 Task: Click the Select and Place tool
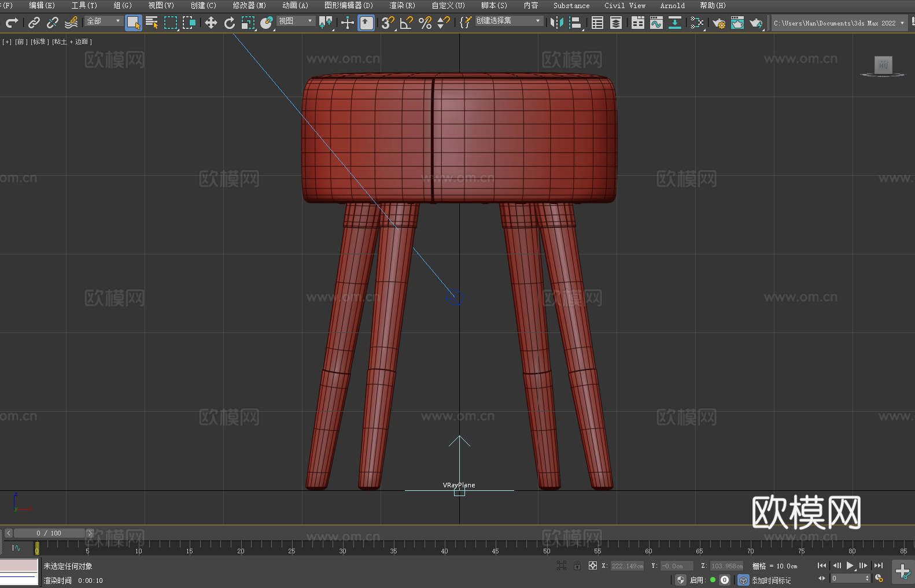267,23
